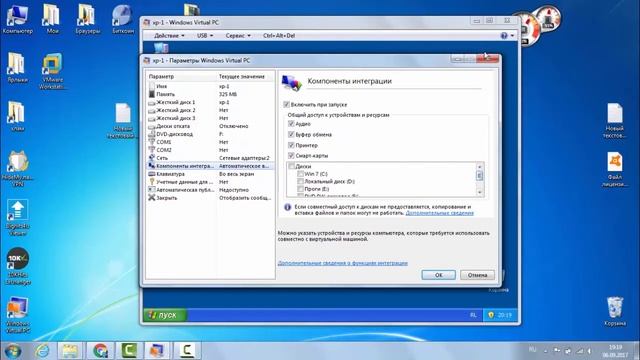Select Жесткий диск 3 in settings list

[x=210, y=118]
